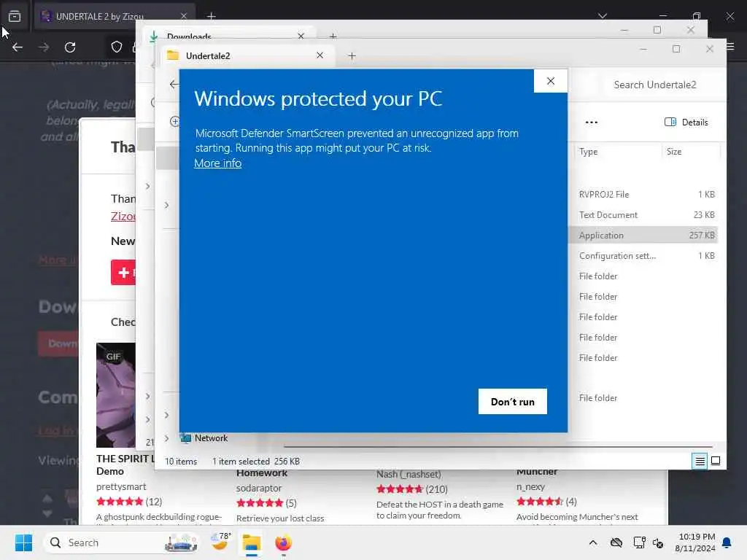This screenshot has height=560, width=747.
Task: Click the sodaraptor author link
Action: (259, 488)
